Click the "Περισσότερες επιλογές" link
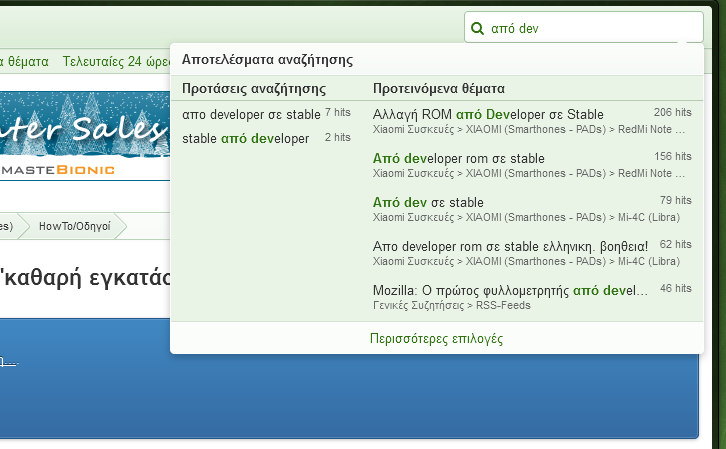 pyautogui.click(x=436, y=339)
